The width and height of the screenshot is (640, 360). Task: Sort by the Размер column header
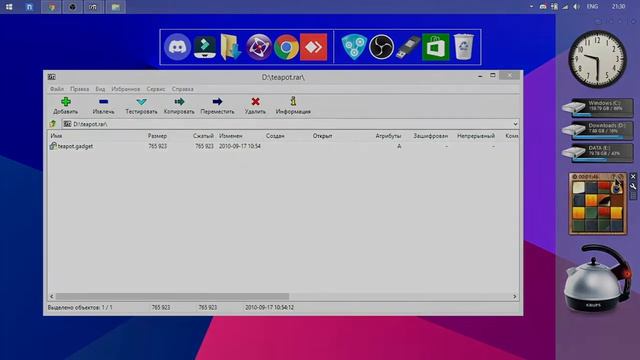157,136
